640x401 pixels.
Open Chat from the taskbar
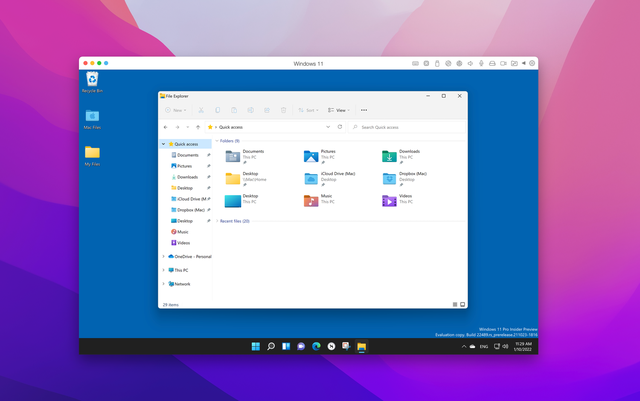click(x=301, y=346)
